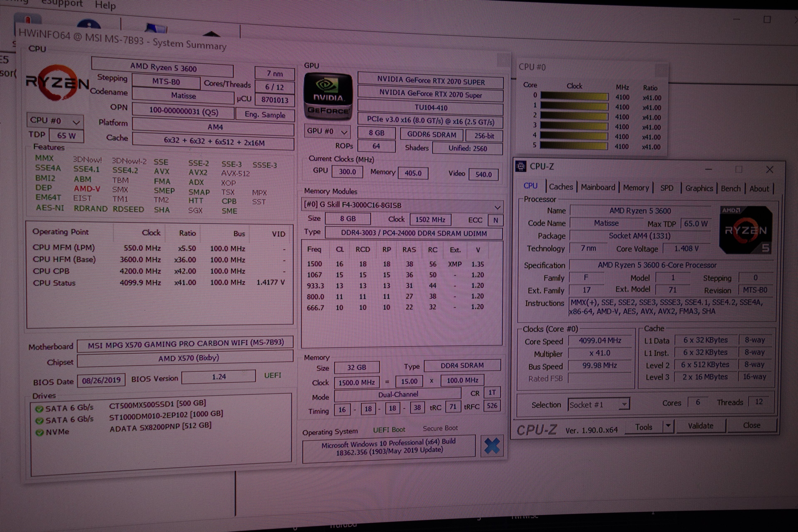Switch to the CPU tab in CPU-Z
The width and height of the screenshot is (798, 532).
click(531, 186)
